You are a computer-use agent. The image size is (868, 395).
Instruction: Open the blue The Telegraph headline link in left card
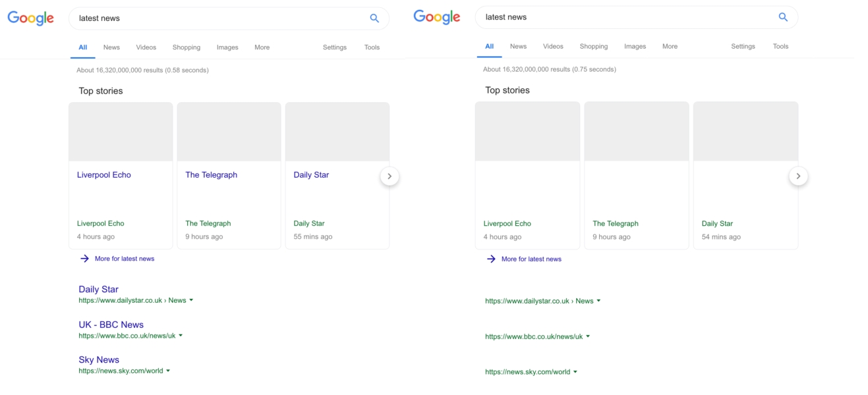(x=212, y=174)
